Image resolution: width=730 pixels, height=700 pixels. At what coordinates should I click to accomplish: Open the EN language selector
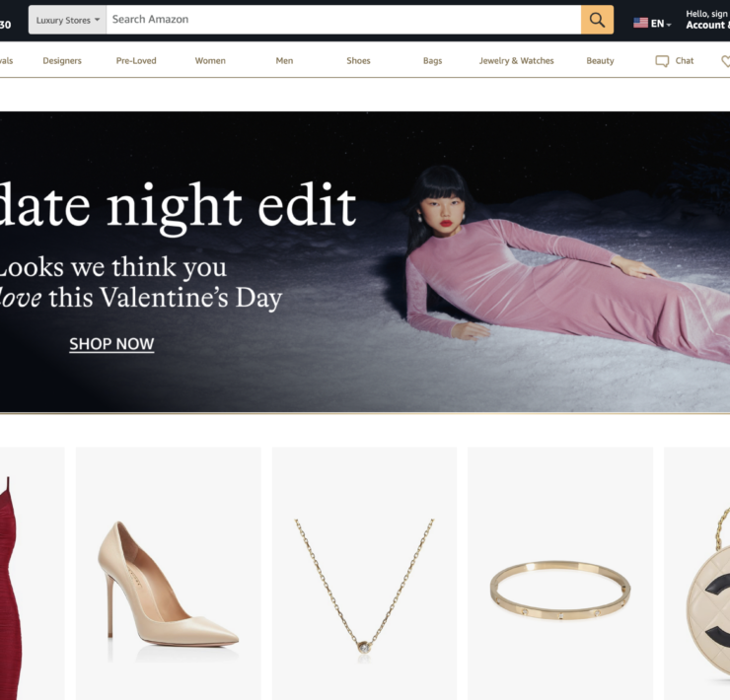pyautogui.click(x=652, y=24)
